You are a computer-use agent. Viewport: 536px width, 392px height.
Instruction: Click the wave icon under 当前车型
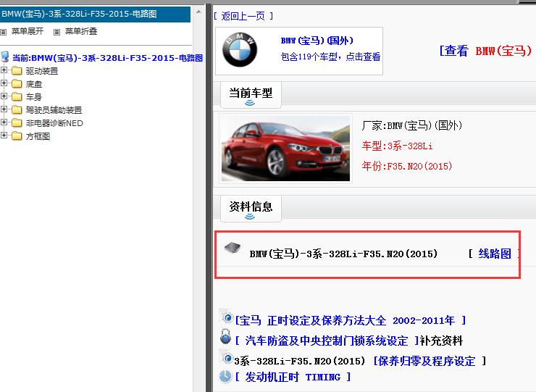pos(250,103)
